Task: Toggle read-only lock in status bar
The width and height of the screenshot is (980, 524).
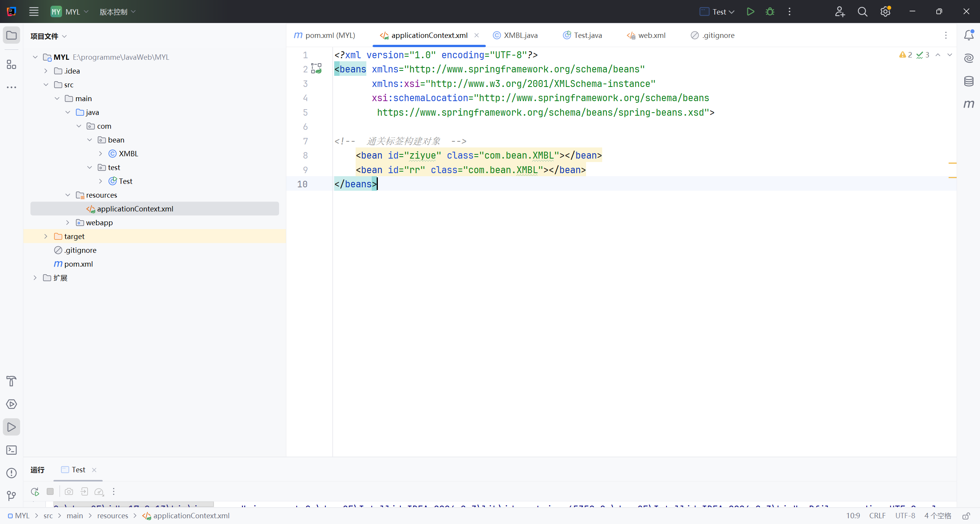Action: pyautogui.click(x=966, y=516)
